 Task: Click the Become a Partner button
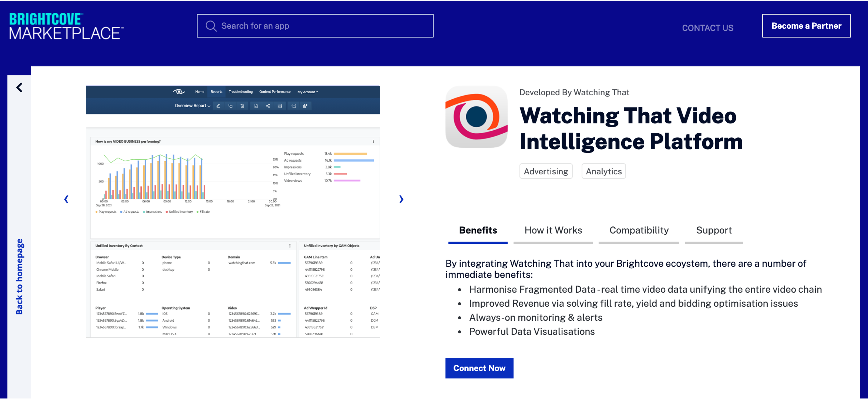coord(806,26)
